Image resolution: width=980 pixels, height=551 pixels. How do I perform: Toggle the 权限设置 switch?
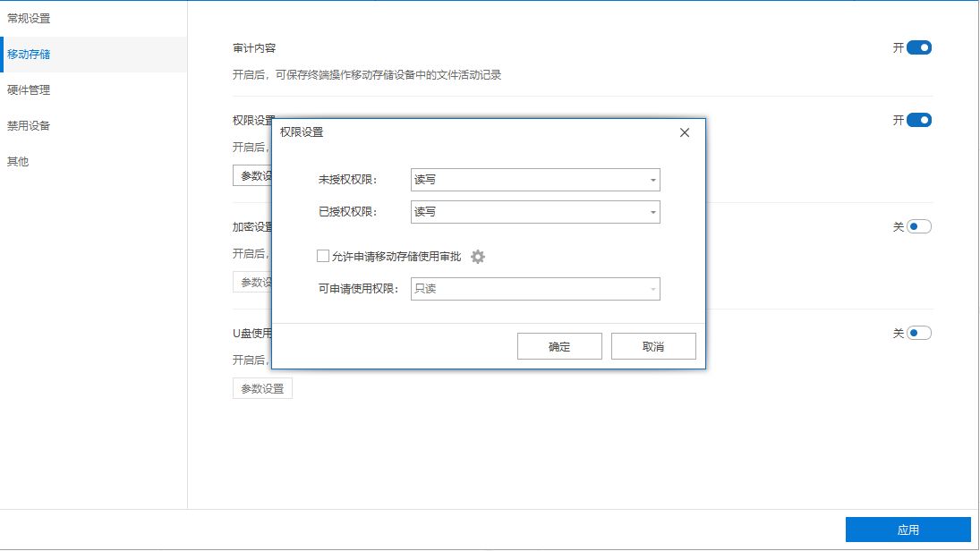pyautogui.click(x=919, y=120)
